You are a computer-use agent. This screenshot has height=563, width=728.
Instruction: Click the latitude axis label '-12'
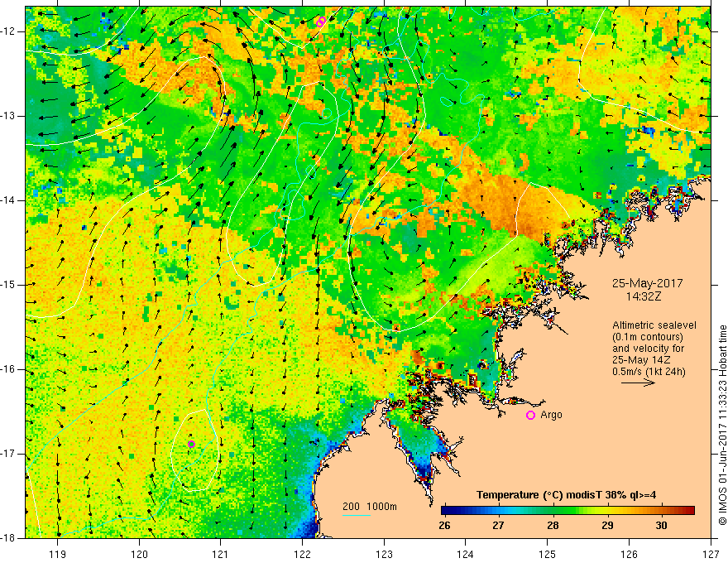[8, 31]
